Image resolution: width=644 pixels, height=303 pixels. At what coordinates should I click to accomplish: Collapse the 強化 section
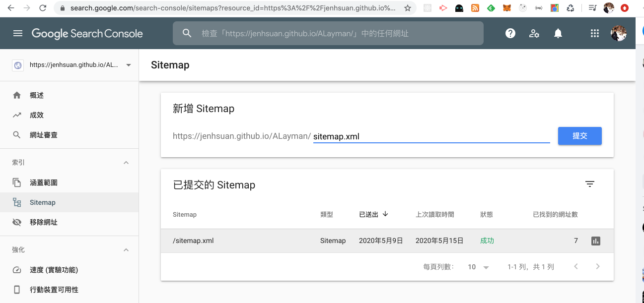[x=126, y=250]
